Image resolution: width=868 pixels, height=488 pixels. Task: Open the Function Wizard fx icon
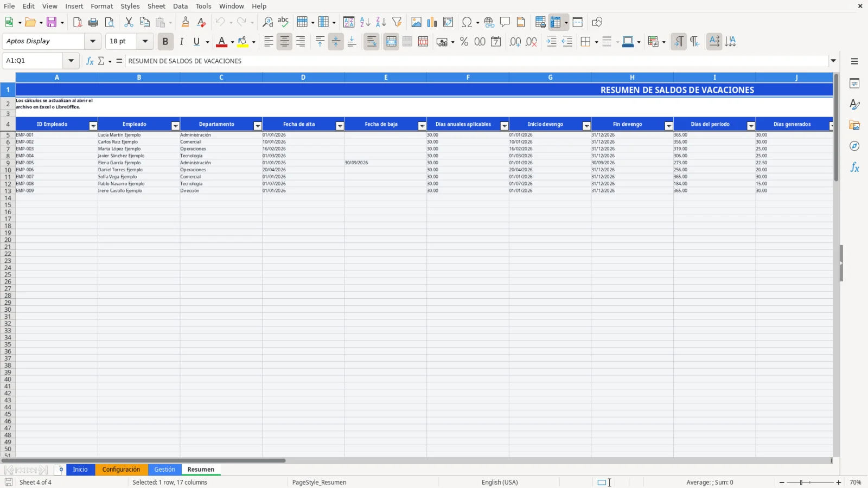(x=90, y=61)
